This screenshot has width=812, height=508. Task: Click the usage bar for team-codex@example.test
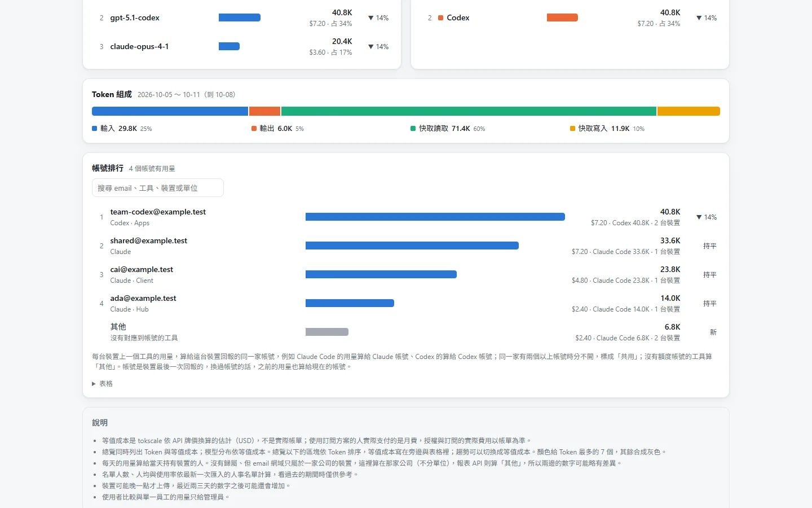click(435, 217)
